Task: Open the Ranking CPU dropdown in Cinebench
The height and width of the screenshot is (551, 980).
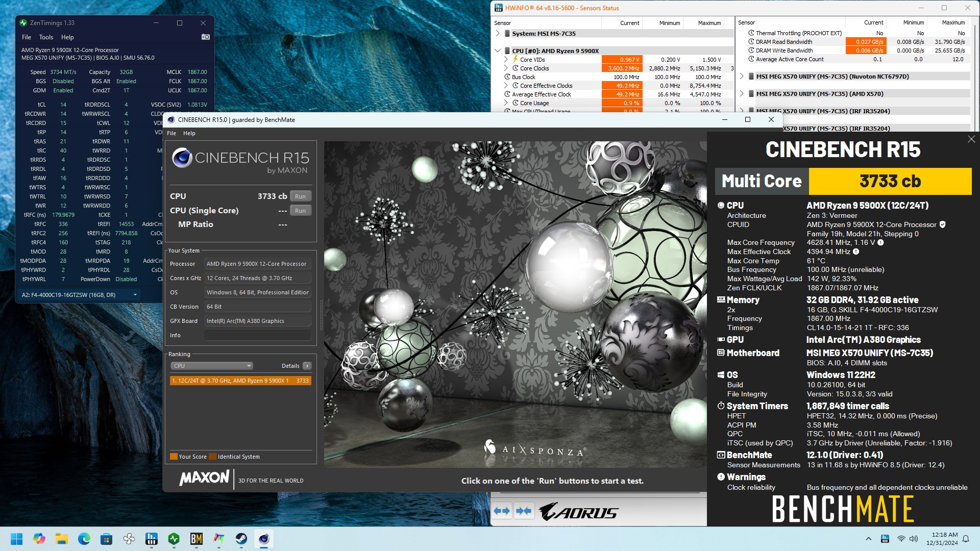Action: coord(212,366)
